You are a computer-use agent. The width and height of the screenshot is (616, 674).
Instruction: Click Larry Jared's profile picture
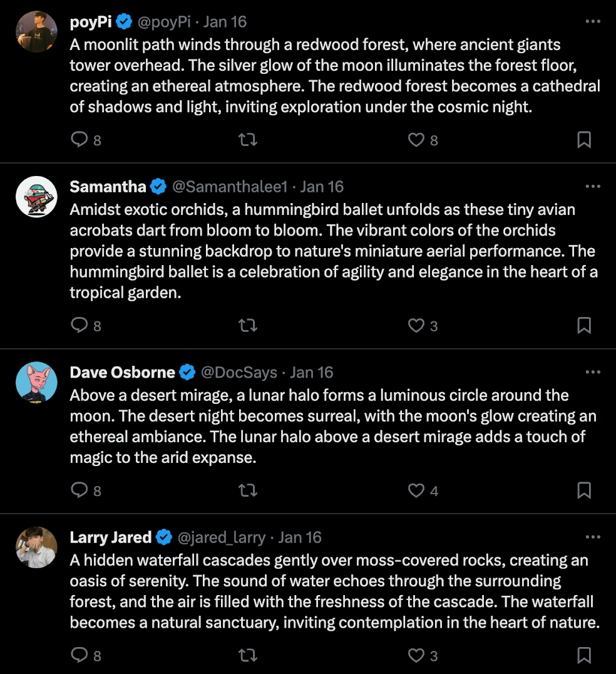pyautogui.click(x=36, y=547)
